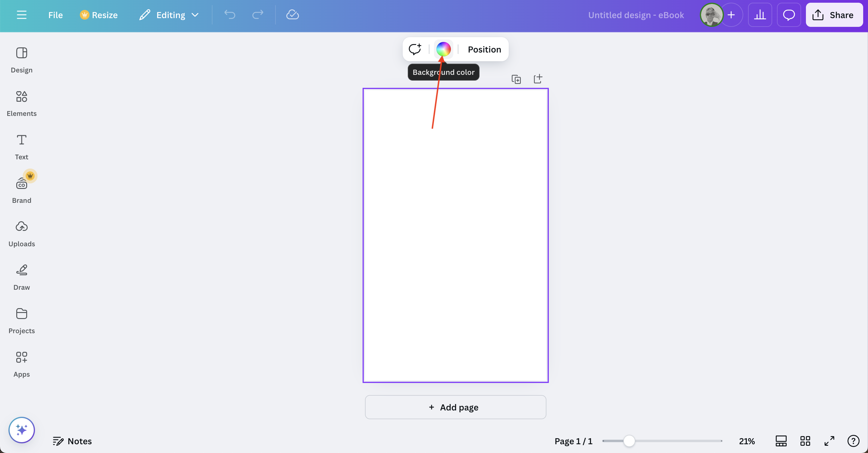The image size is (868, 453).
Task: Click the add page icon above canvas
Action: point(538,79)
